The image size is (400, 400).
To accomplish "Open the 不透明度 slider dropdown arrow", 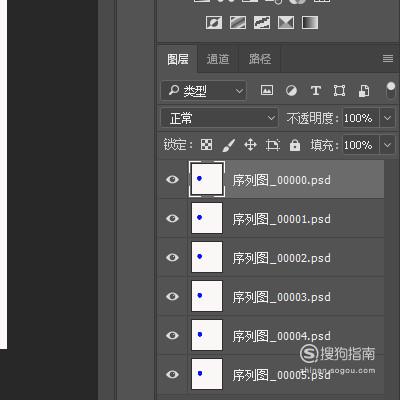I will pyautogui.click(x=387, y=118).
